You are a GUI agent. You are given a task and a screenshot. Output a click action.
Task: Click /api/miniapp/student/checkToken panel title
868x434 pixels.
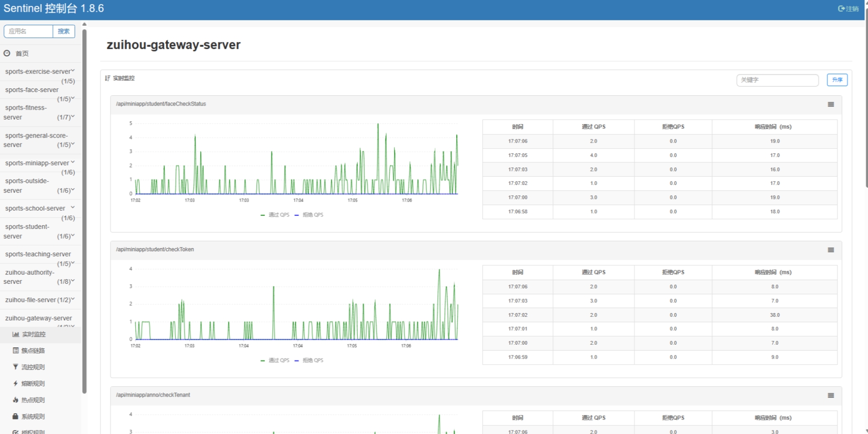point(155,249)
